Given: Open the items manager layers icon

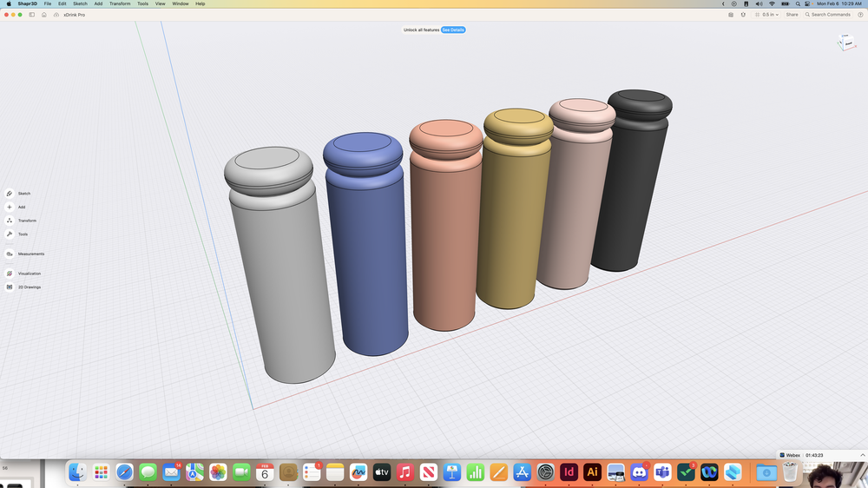Looking at the screenshot, I should tap(731, 15).
